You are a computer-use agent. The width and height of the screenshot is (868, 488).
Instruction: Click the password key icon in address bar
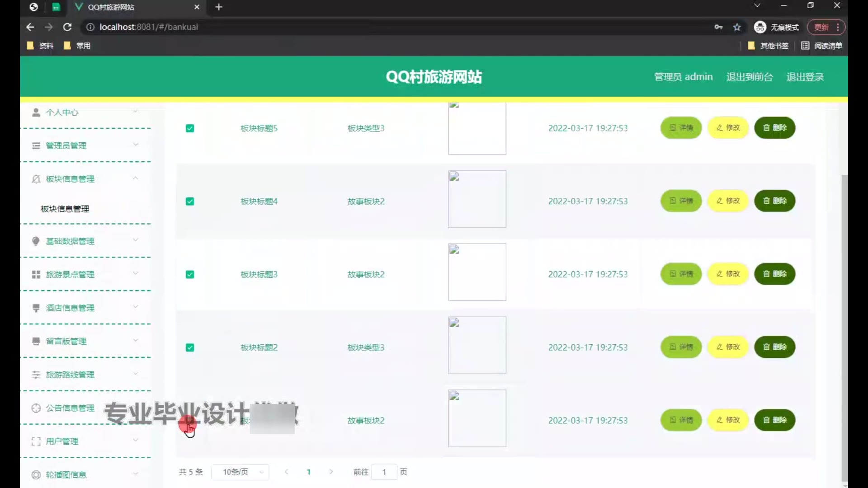click(x=718, y=27)
